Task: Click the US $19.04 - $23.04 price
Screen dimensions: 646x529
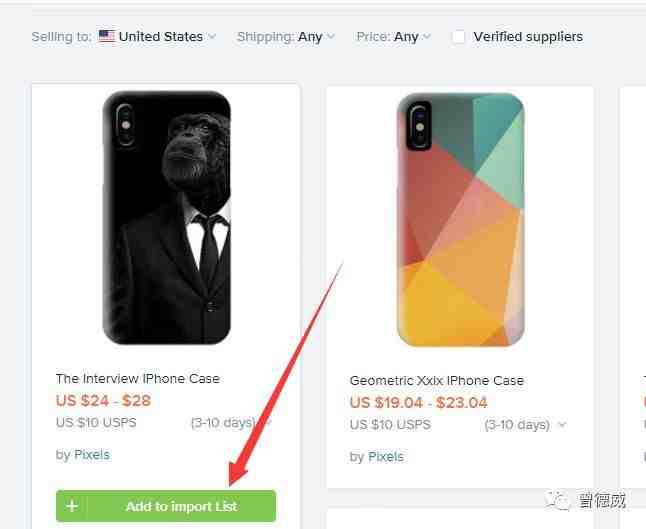Action: (x=419, y=403)
